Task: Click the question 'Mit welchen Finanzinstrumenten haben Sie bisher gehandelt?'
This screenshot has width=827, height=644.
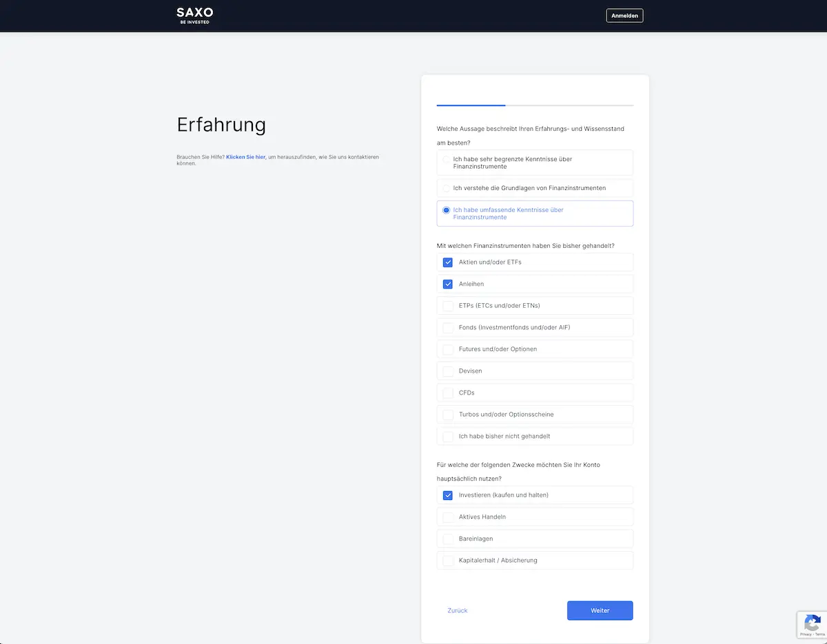Action: click(x=526, y=246)
